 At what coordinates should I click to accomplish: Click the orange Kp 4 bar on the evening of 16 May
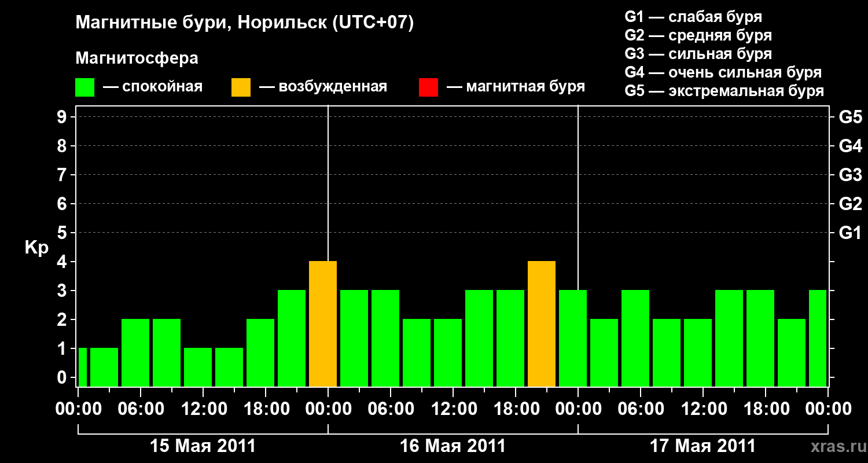point(542,324)
